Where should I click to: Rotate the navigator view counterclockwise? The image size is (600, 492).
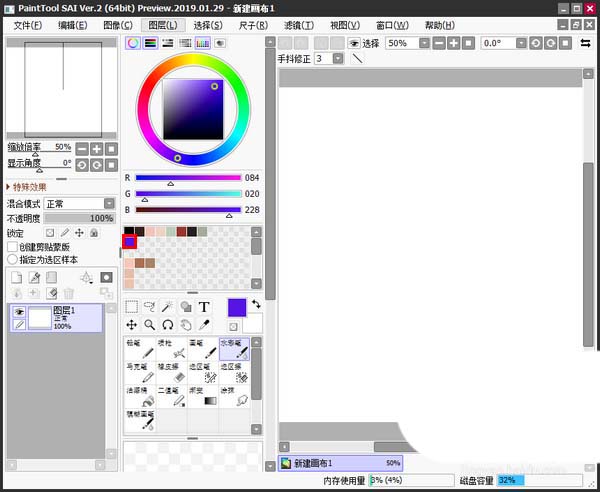pyautogui.click(x=82, y=165)
